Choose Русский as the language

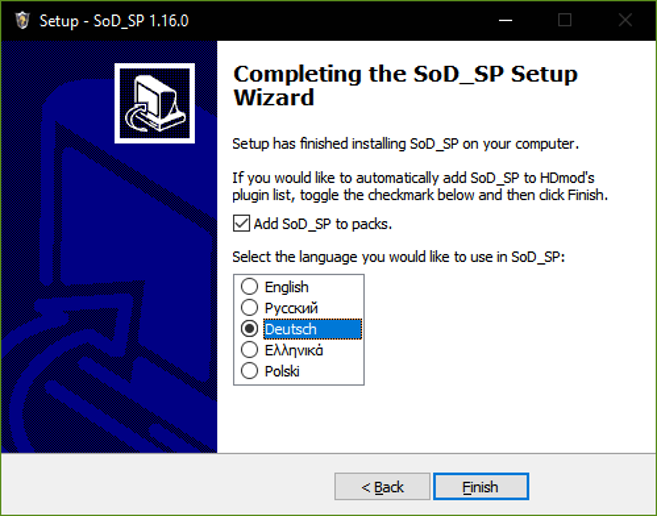pyautogui.click(x=249, y=308)
